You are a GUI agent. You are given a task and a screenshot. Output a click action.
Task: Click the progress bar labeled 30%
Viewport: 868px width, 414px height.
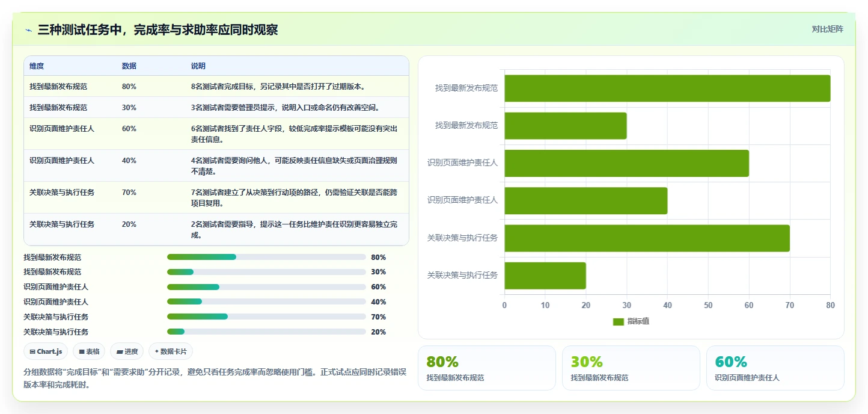click(266, 272)
